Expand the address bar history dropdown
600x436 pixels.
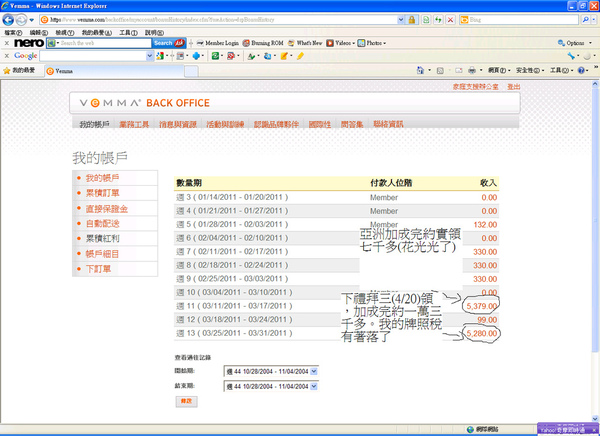401,20
